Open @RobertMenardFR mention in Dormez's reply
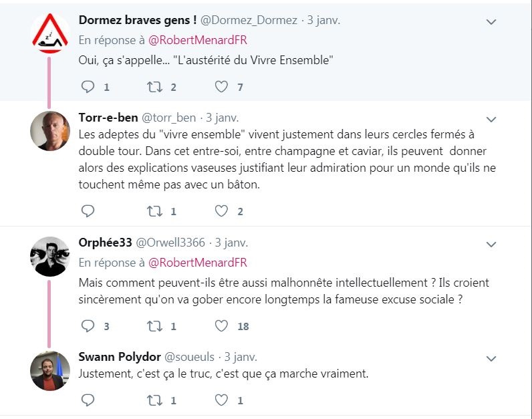Screen dimensions: 532x419 pos(197,40)
